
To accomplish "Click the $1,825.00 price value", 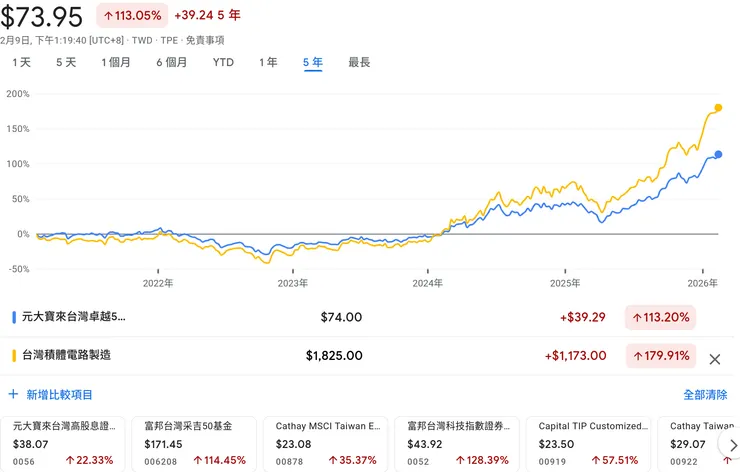I will click(x=334, y=355).
